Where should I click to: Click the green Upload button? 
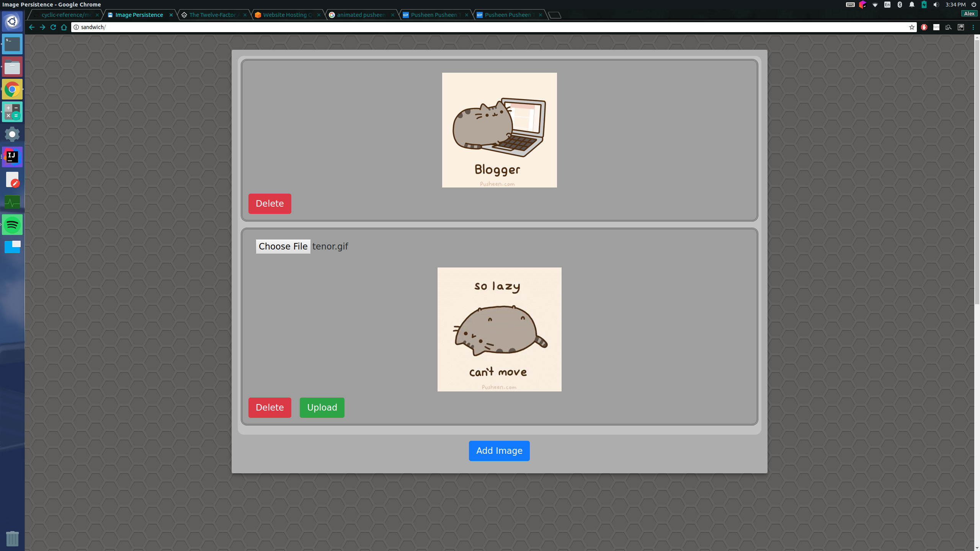pos(322,408)
